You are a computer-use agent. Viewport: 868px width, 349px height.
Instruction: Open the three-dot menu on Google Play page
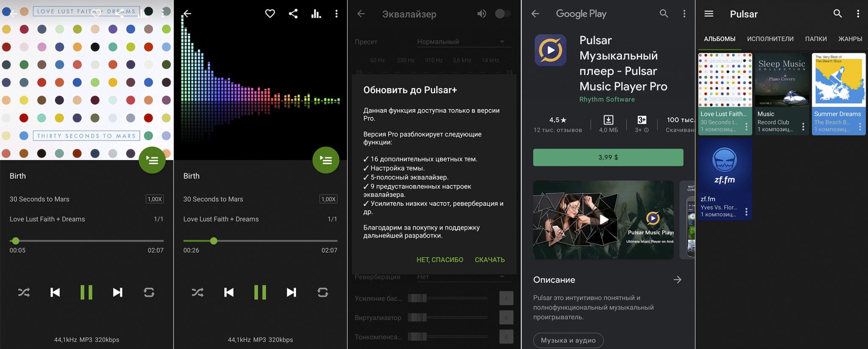tap(684, 14)
